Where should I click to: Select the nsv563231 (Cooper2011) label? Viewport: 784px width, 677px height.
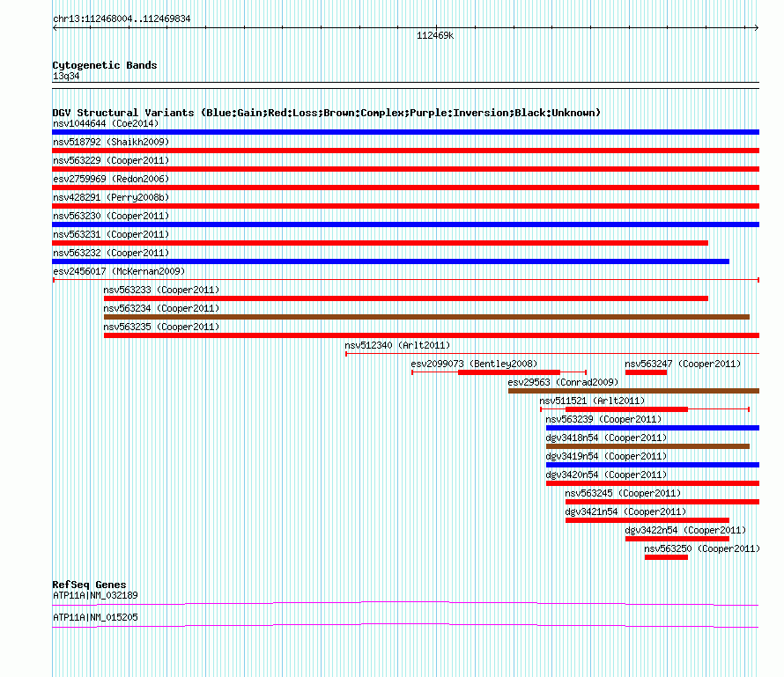pyautogui.click(x=111, y=234)
